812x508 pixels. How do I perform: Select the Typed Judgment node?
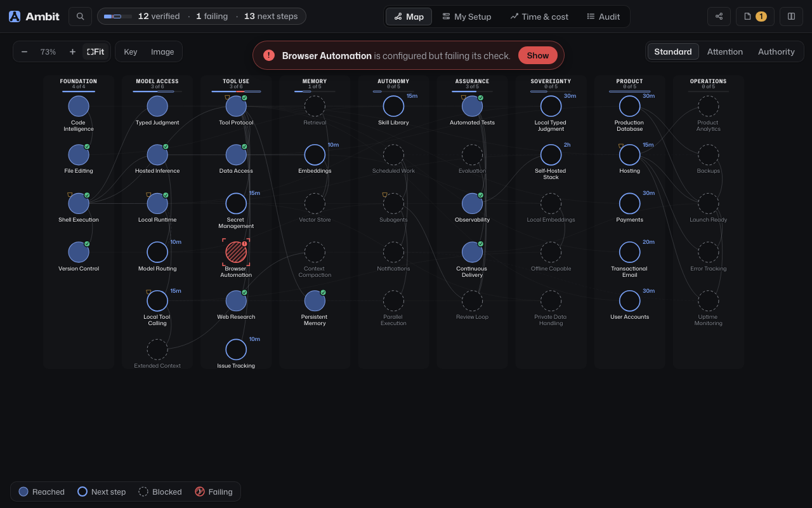click(157, 106)
